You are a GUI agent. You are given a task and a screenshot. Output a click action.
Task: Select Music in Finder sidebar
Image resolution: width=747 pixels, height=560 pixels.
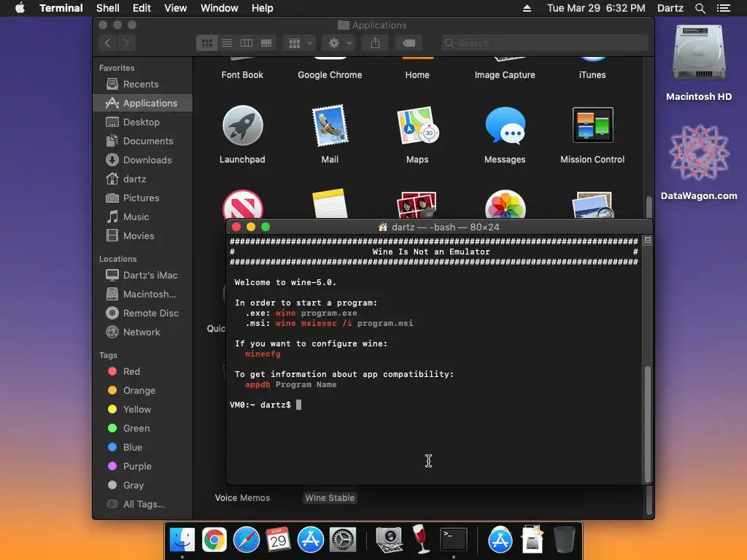pos(142,217)
